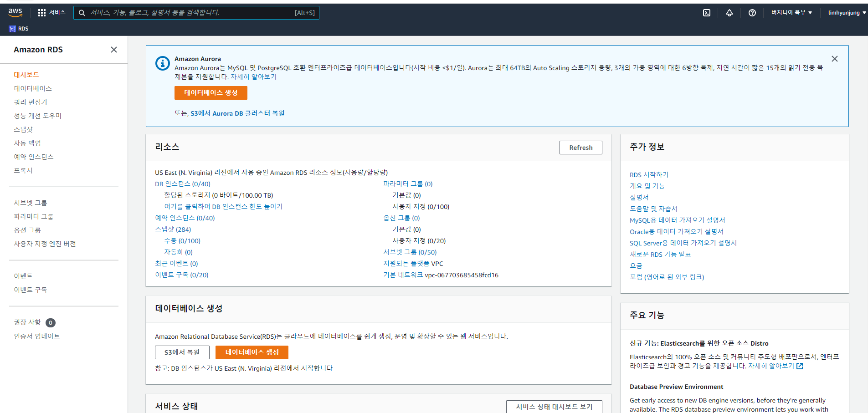Open 쿼리 편집기 from the sidebar
Screen dimensions: 868x413
click(x=31, y=102)
